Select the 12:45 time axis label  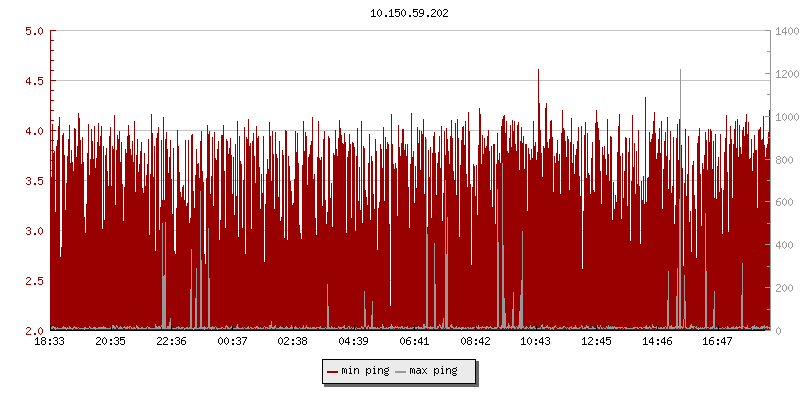point(597,342)
